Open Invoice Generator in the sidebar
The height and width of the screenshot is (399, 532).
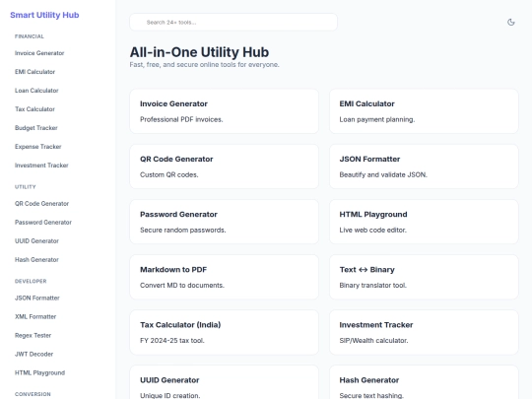click(39, 53)
